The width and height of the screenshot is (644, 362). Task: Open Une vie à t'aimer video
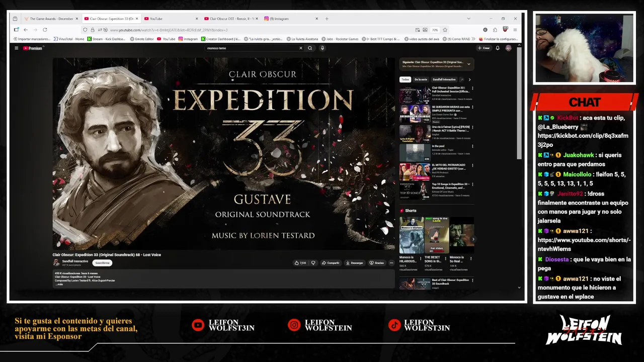click(415, 133)
